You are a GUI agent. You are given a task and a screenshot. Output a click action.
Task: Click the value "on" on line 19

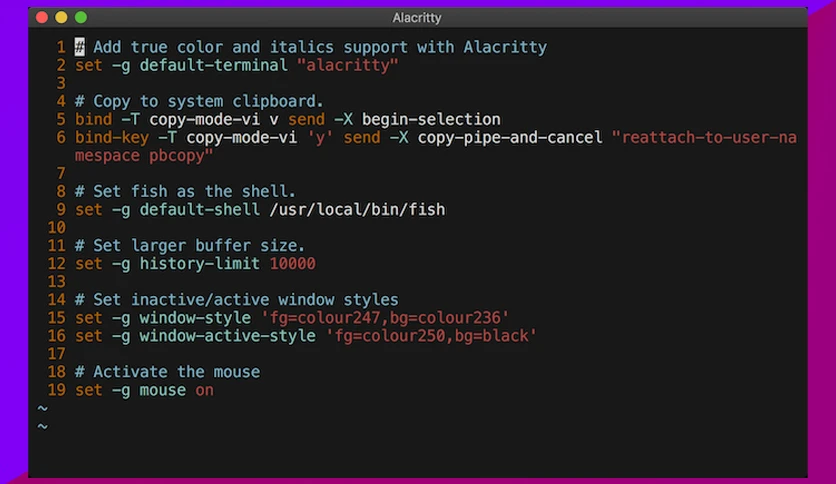pyautogui.click(x=204, y=390)
